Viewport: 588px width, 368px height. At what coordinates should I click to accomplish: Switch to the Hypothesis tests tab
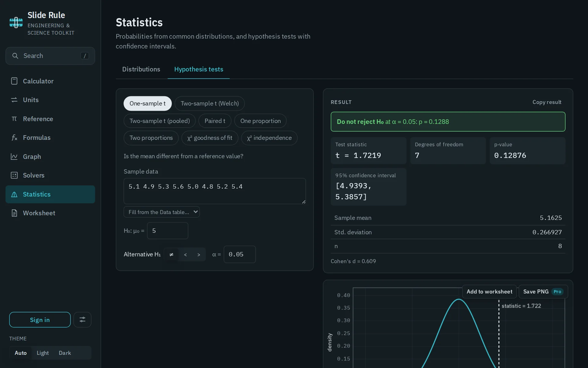coord(199,69)
